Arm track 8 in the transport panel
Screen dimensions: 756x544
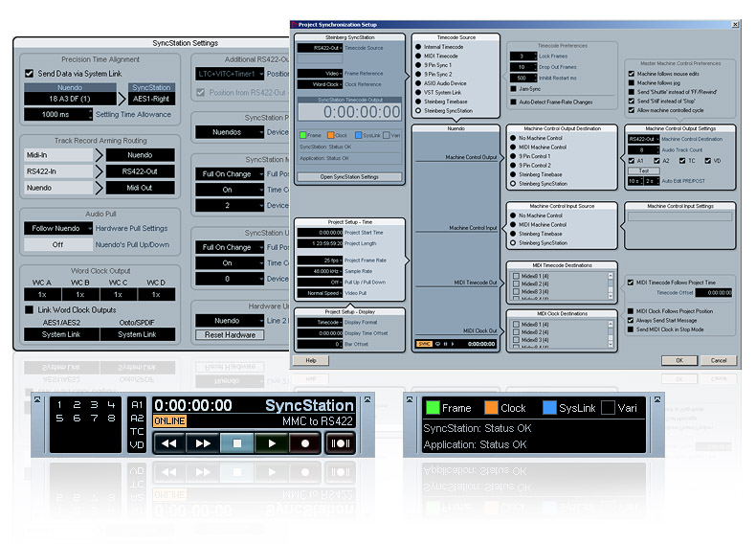pyautogui.click(x=111, y=418)
